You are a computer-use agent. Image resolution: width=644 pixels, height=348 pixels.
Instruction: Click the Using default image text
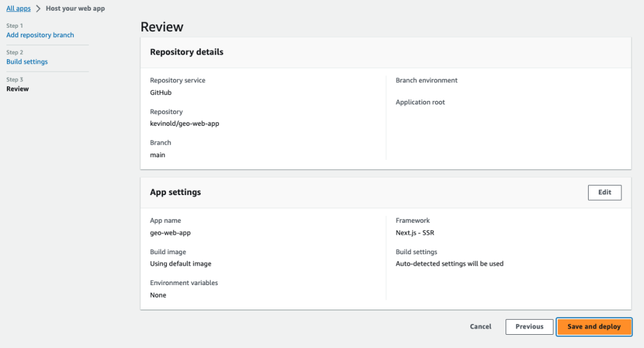180,264
